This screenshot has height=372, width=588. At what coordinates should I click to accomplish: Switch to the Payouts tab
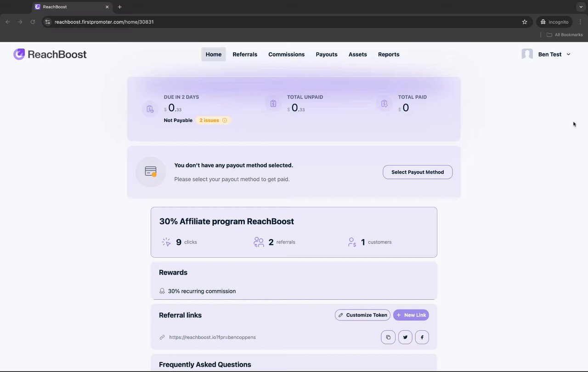pos(327,54)
